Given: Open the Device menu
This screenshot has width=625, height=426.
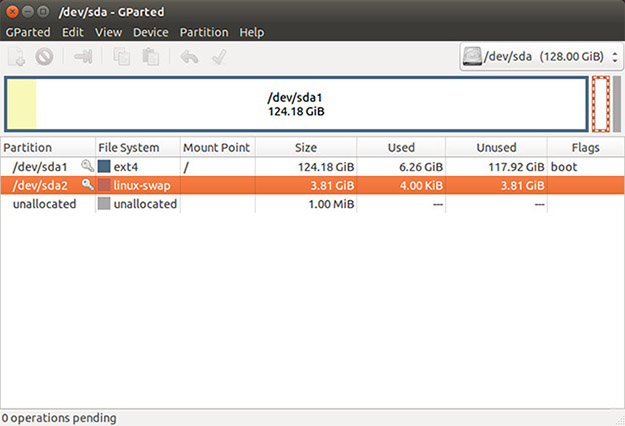Looking at the screenshot, I should 151,32.
